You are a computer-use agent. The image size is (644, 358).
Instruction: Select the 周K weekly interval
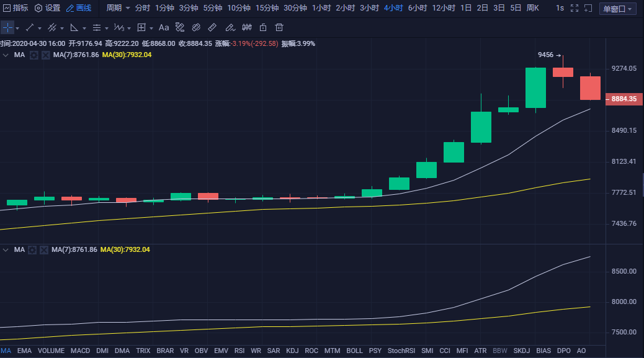click(x=533, y=8)
